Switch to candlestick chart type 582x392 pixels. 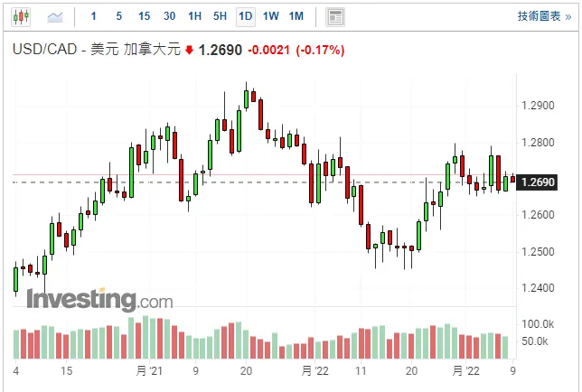pyautogui.click(x=21, y=16)
